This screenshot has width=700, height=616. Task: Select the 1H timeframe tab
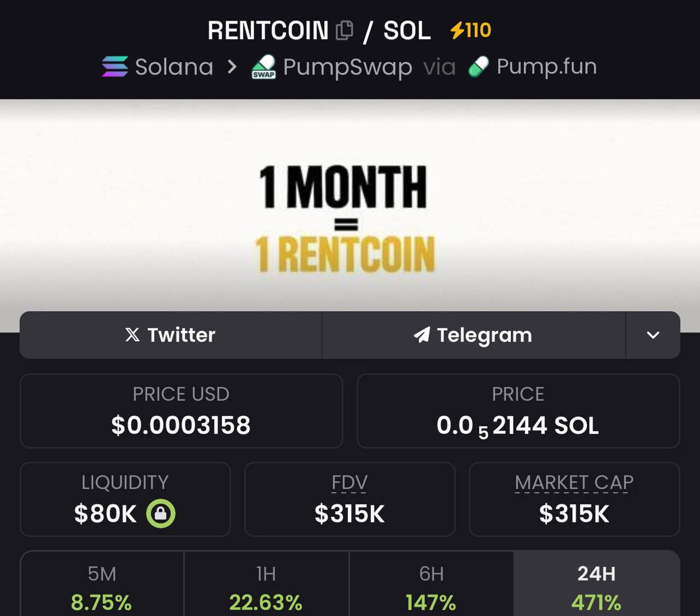point(266,584)
